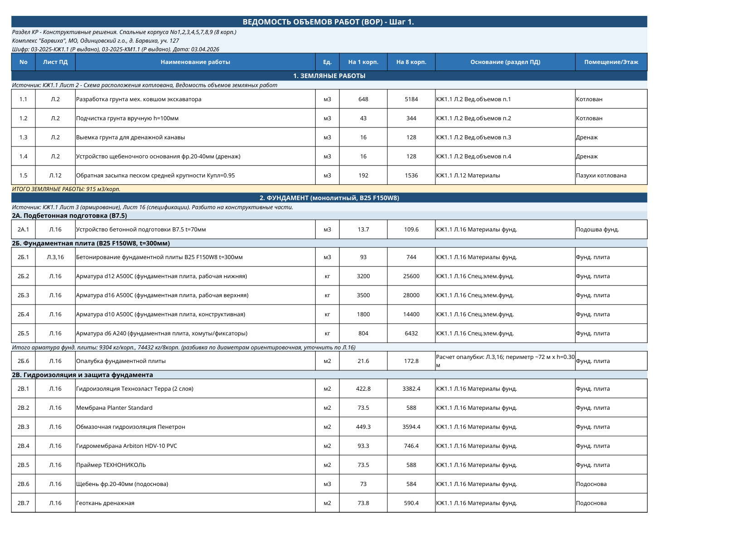
Task: Click 'Пазухи котлована' cell
Action: point(611,175)
